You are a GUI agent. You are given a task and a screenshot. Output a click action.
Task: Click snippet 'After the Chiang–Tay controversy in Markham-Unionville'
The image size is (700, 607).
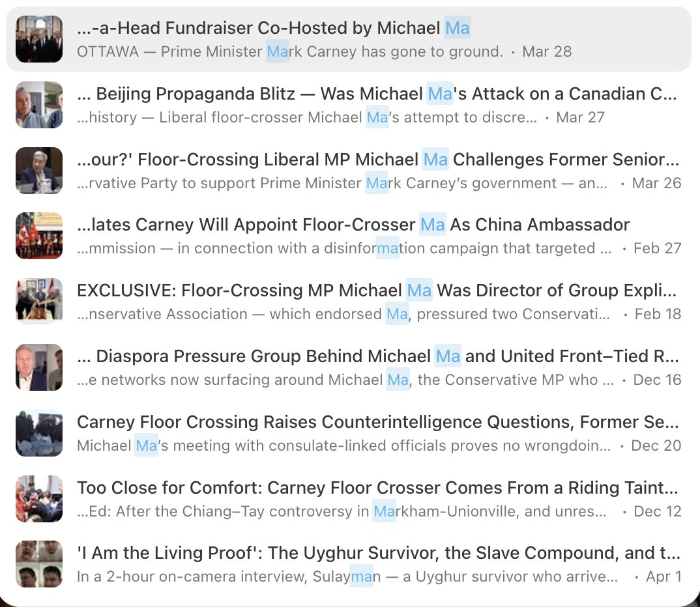click(318, 511)
